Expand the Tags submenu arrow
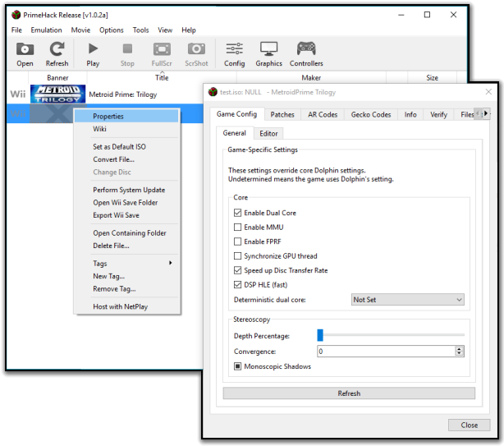Image resolution: width=504 pixels, height=446 pixels. [x=171, y=263]
